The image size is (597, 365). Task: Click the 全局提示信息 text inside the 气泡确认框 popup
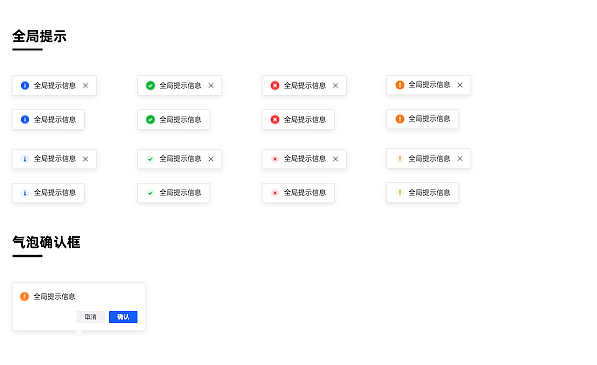pos(54,296)
